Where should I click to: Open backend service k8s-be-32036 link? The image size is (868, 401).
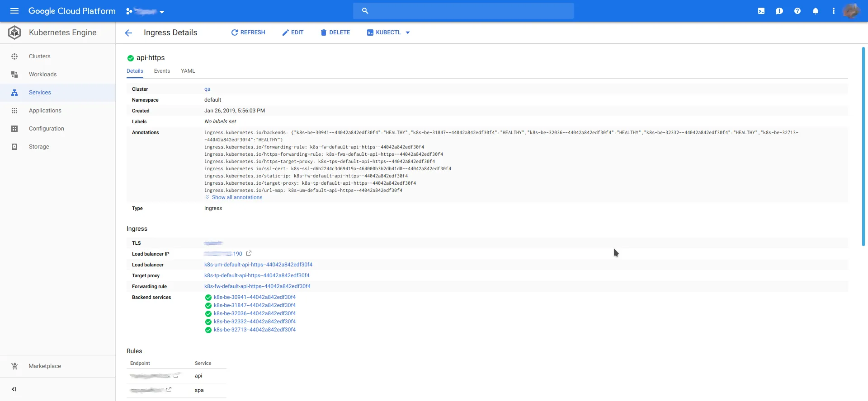[x=255, y=313]
